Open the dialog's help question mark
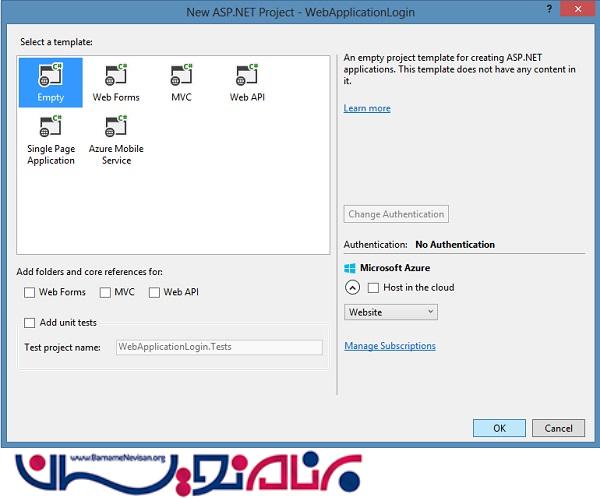Viewport: 600px width, 498px height. click(x=549, y=9)
